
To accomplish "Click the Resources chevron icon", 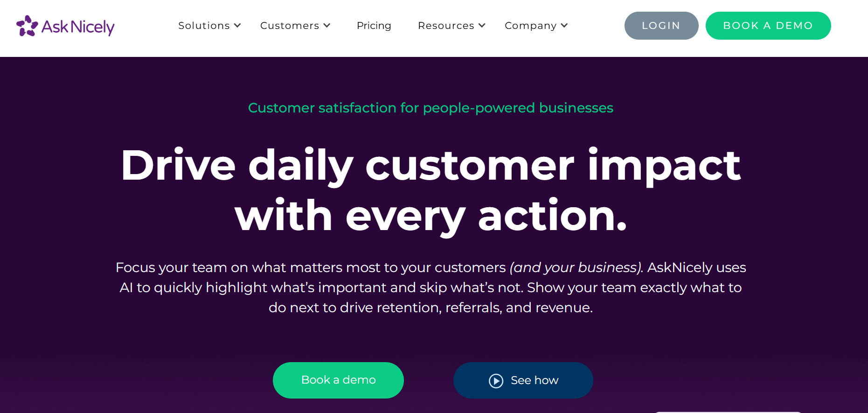I will pyautogui.click(x=482, y=26).
